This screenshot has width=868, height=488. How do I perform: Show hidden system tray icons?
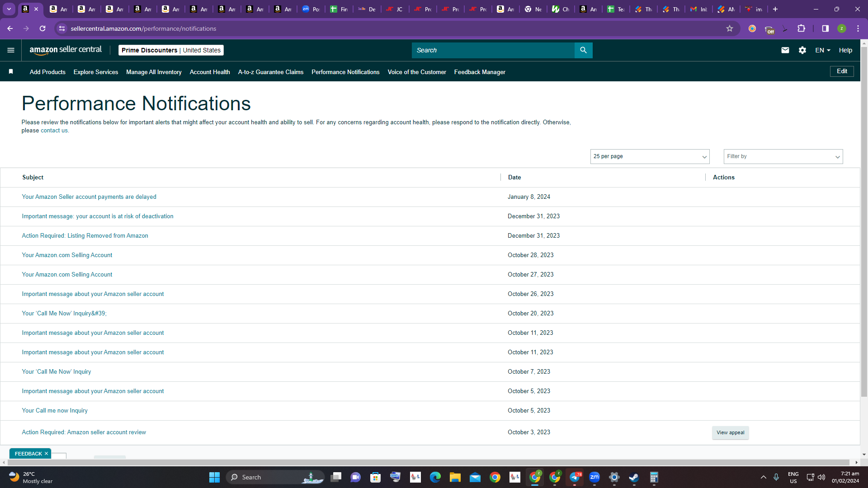[x=764, y=477]
